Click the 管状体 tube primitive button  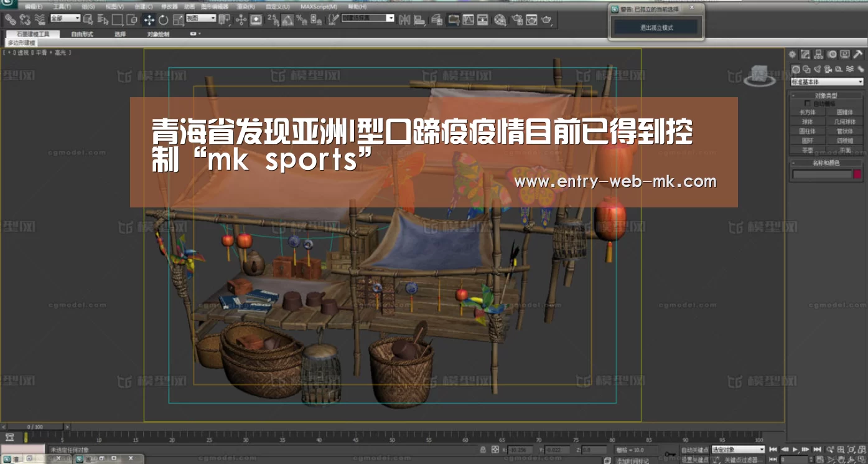click(845, 131)
